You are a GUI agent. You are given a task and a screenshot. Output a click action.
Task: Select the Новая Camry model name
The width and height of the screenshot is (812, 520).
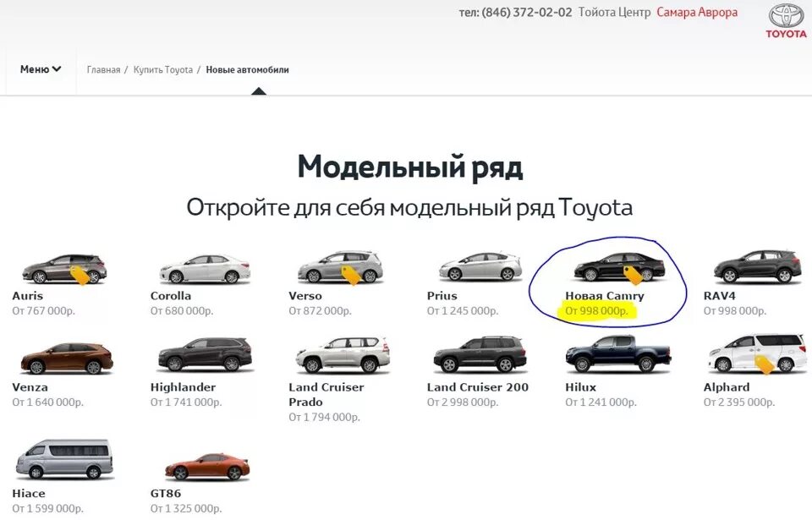[x=604, y=296]
